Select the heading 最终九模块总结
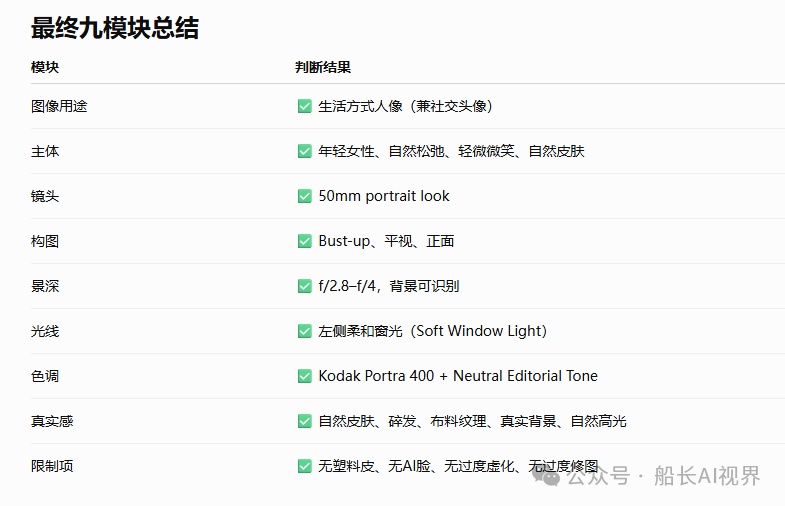The image size is (785, 506). click(x=115, y=28)
